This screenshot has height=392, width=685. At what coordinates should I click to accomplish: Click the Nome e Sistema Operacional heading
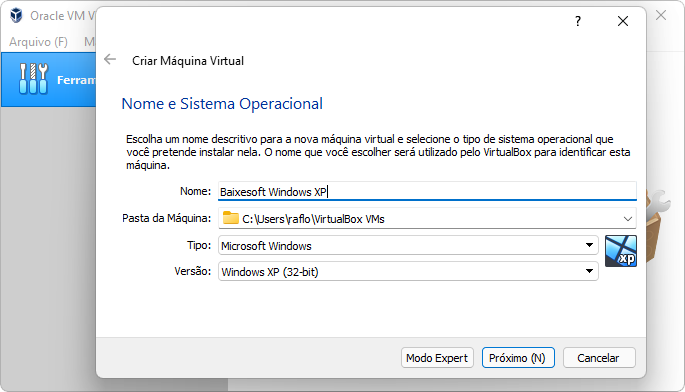(x=222, y=104)
